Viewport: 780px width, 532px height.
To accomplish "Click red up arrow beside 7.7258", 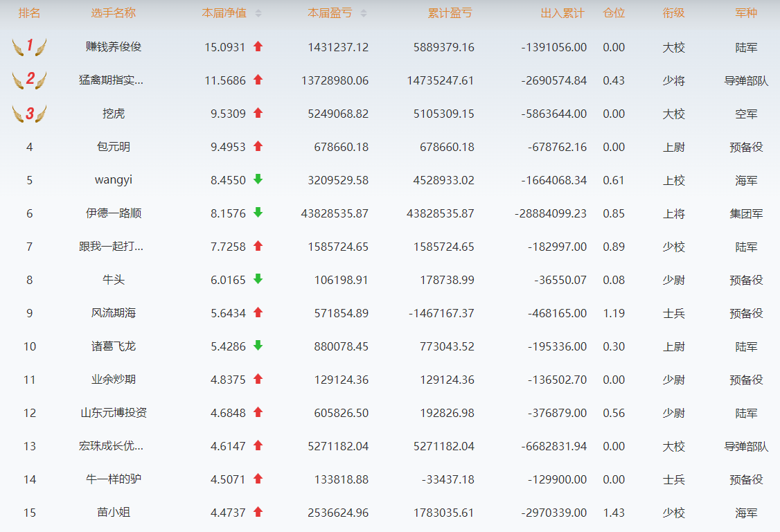I will [x=258, y=246].
